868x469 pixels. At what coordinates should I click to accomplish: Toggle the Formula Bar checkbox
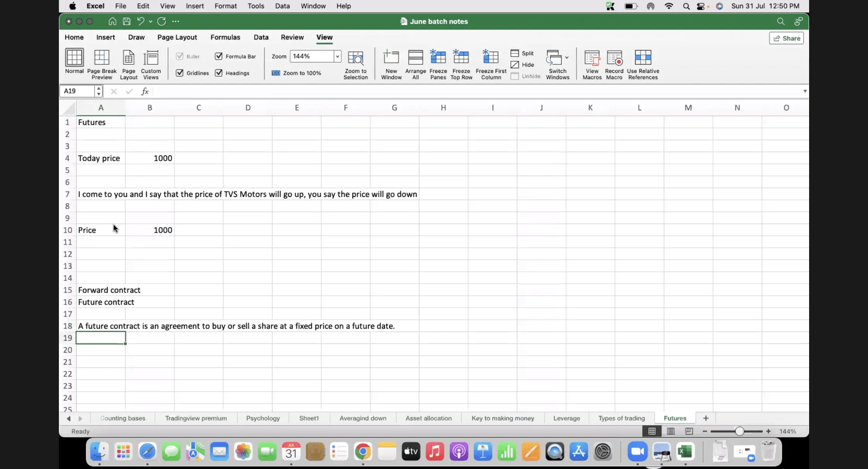[219, 56]
